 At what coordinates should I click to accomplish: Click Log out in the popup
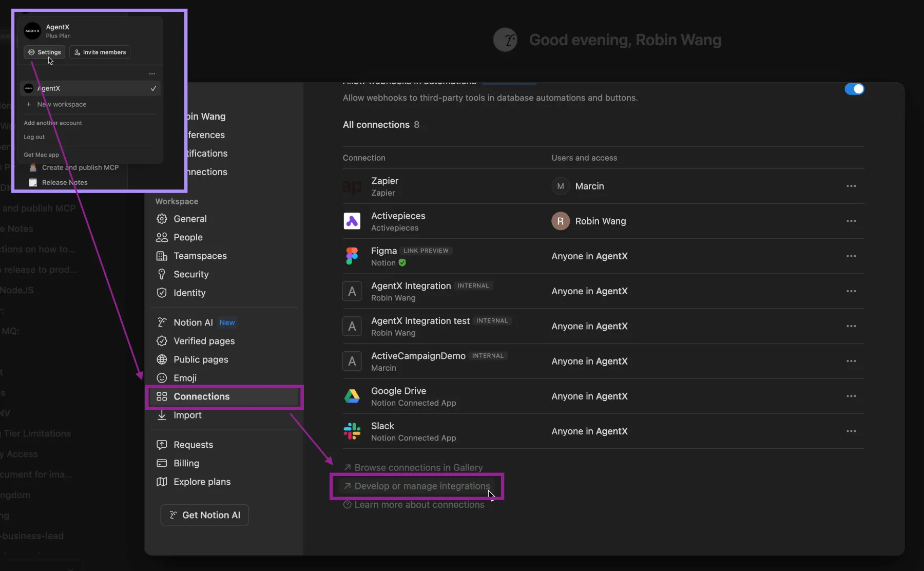pyautogui.click(x=34, y=137)
